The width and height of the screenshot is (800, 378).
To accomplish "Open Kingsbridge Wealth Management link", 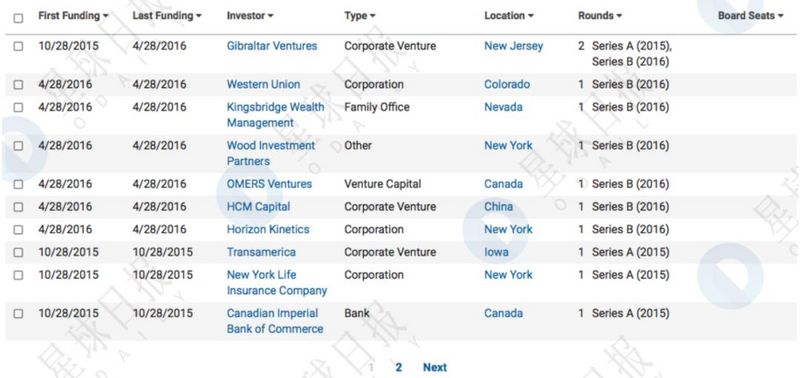I will 276,115.
